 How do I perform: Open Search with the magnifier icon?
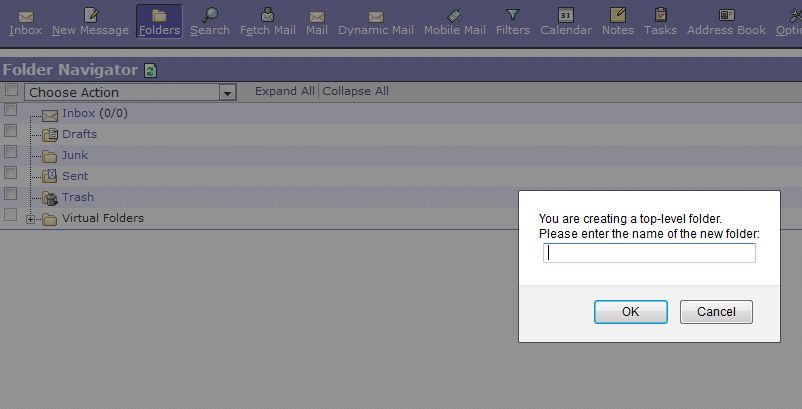(x=210, y=15)
